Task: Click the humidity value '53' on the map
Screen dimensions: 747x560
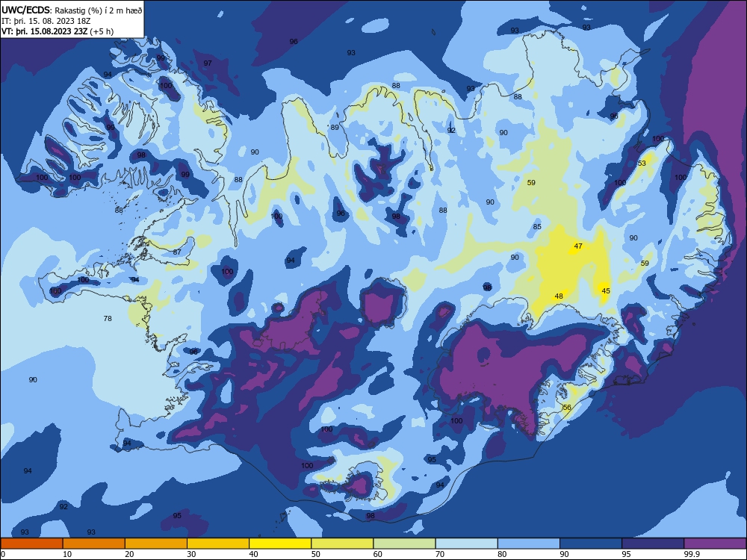Action: (642, 164)
